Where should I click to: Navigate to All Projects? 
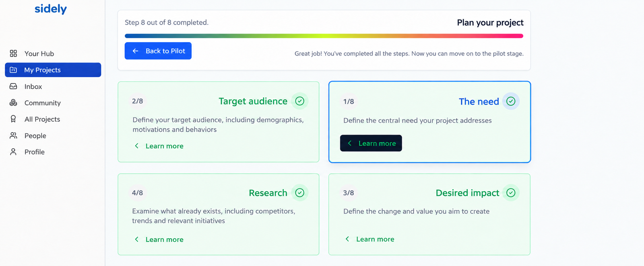coord(53,119)
